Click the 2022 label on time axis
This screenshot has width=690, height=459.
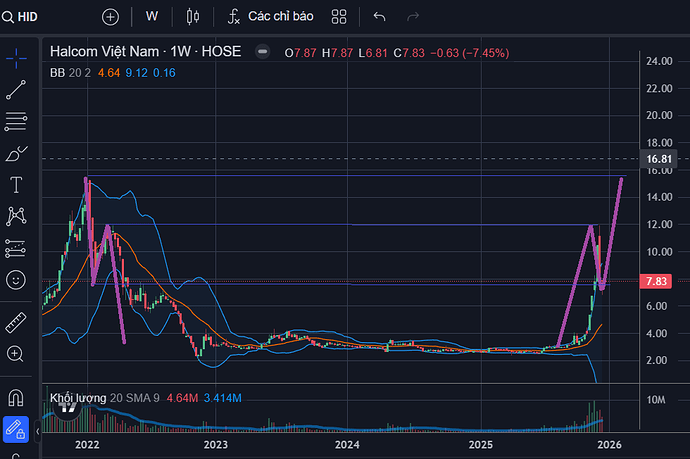click(x=87, y=445)
